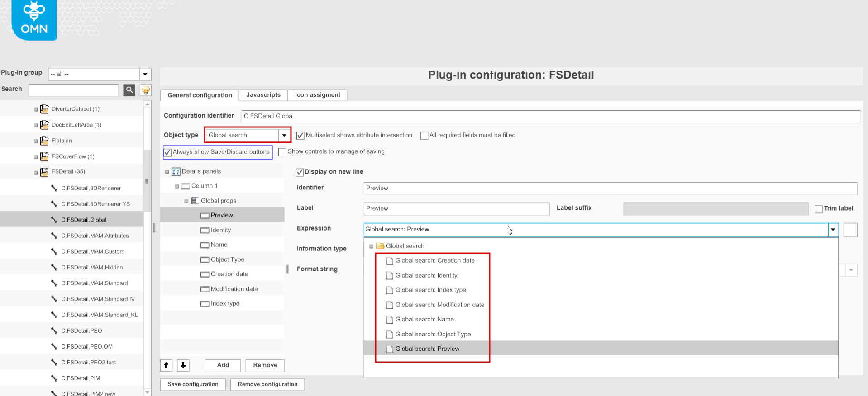Click blank button beside Expression field

pyautogui.click(x=850, y=230)
